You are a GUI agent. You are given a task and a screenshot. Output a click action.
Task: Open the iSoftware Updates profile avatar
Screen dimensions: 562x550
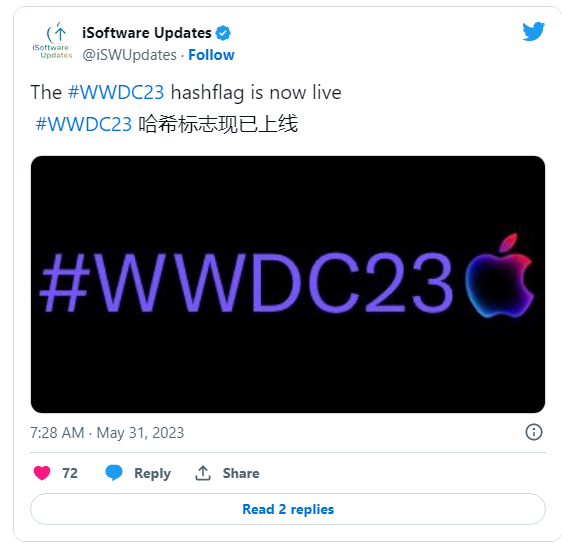coord(52,40)
